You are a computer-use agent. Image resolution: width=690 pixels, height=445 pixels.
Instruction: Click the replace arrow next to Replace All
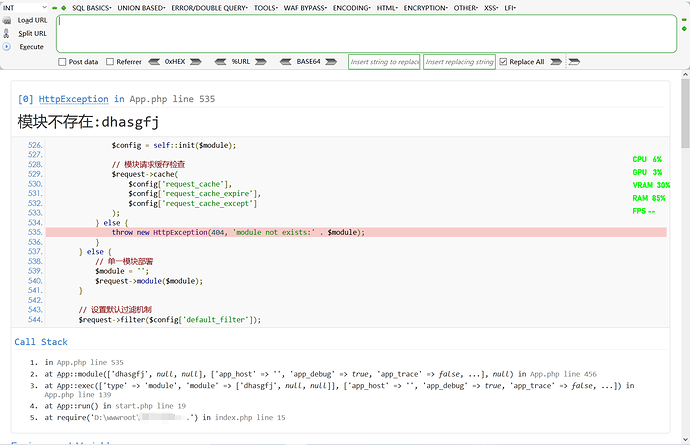tap(556, 62)
